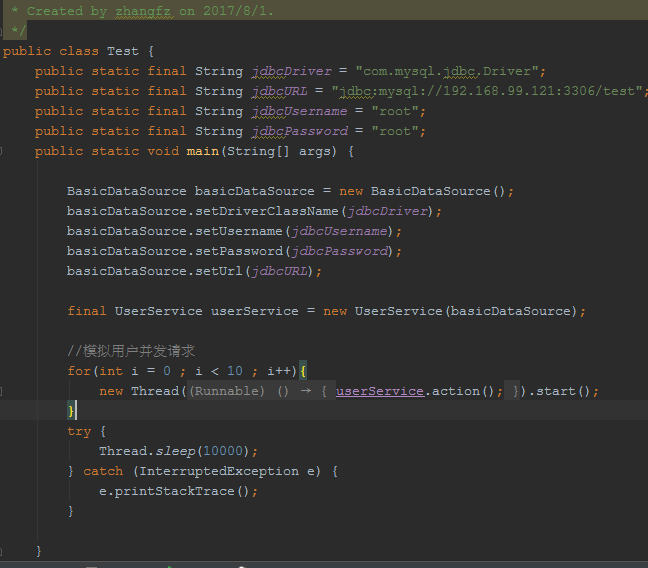The width and height of the screenshot is (648, 568).
Task: Click the highlighted closing brace of the for loop
Action: pyautogui.click(x=71, y=411)
